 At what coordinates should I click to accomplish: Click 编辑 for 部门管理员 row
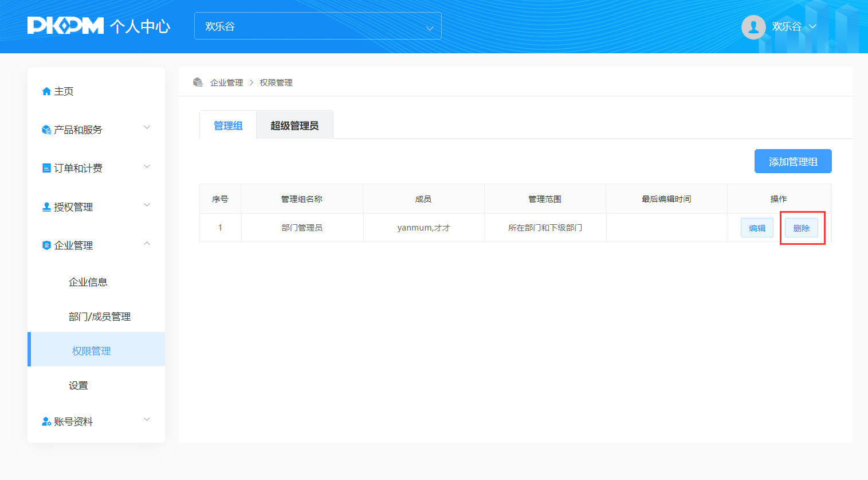[x=757, y=228]
